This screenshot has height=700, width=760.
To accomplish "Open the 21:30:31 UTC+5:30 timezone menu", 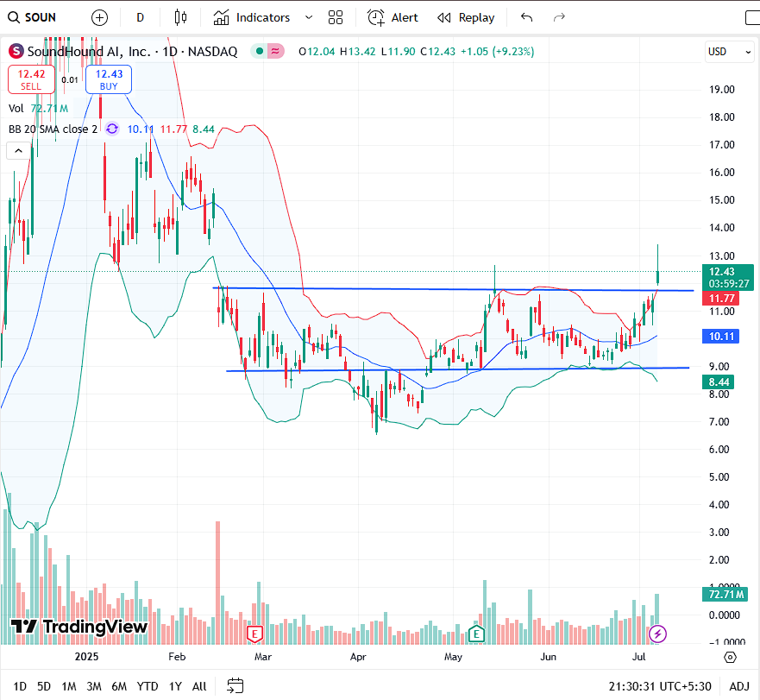I will click(x=660, y=686).
